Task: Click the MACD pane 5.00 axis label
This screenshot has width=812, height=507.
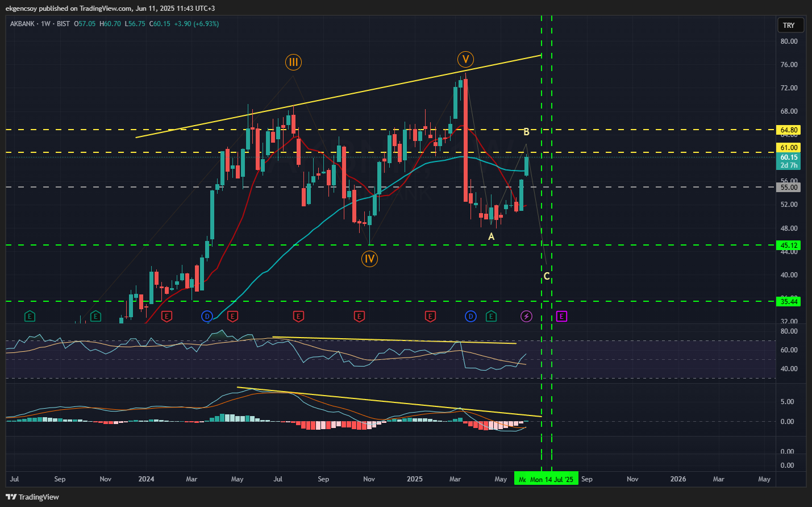Action: [787, 402]
